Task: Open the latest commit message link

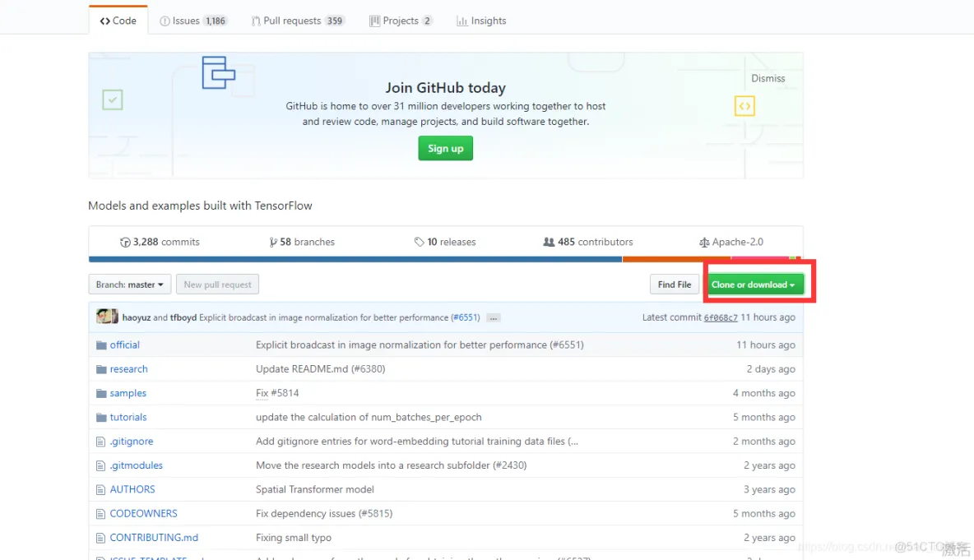Action: pos(323,317)
